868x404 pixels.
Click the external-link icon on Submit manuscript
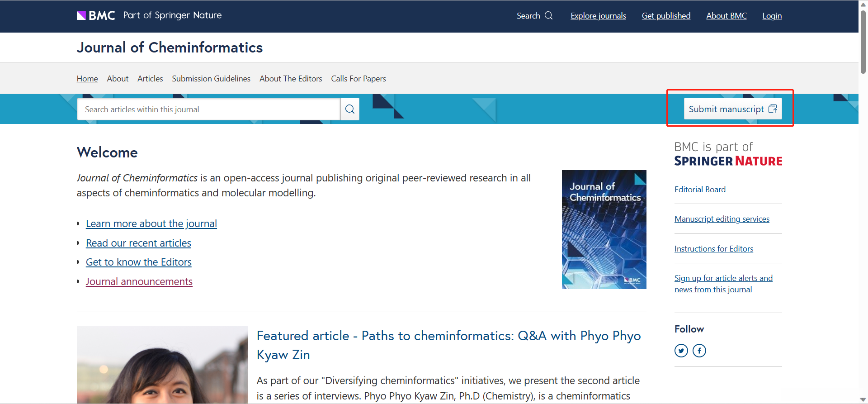click(x=773, y=109)
